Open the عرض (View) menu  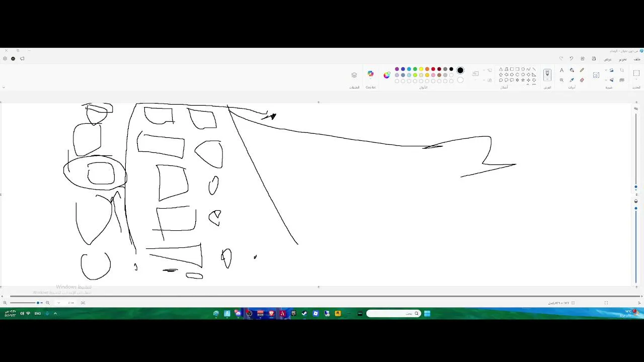608,59
